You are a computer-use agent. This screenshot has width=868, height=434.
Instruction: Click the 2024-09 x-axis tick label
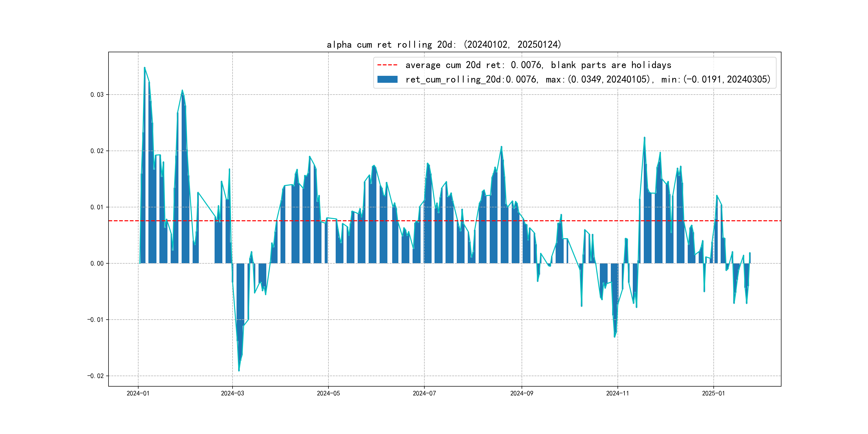(x=522, y=393)
